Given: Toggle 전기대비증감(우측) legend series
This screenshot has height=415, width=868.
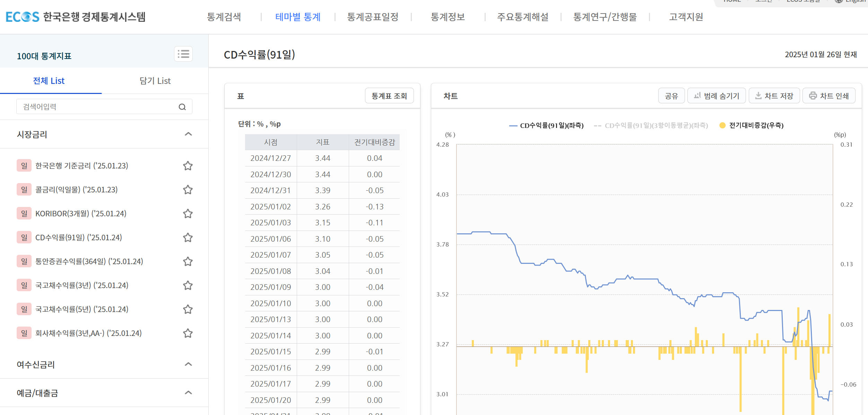Looking at the screenshot, I should pyautogui.click(x=752, y=126).
